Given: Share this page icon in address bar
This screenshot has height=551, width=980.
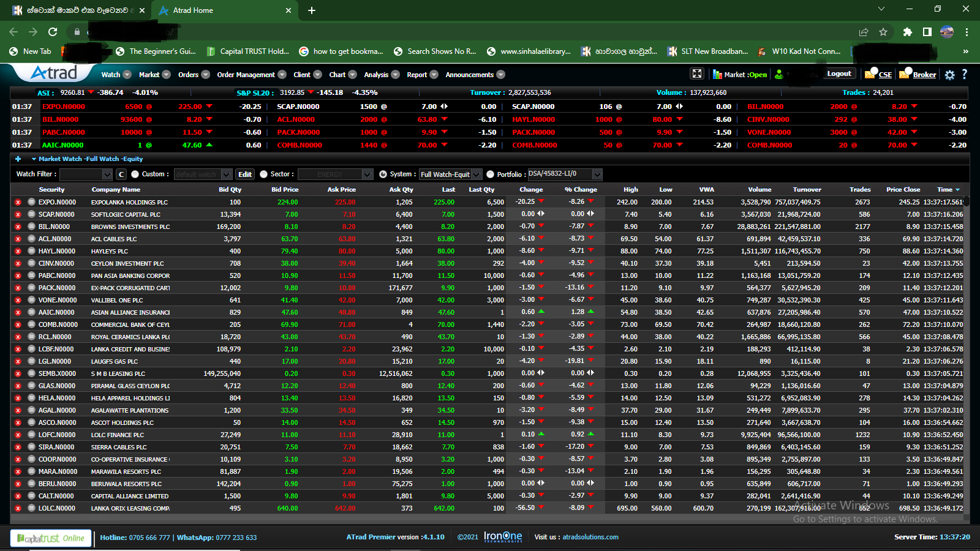Looking at the screenshot, I should [864, 32].
